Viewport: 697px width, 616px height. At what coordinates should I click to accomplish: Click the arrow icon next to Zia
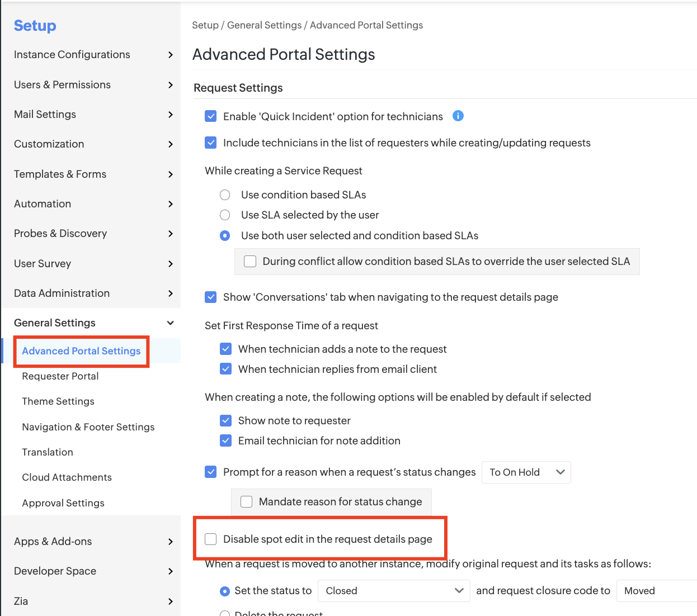pyautogui.click(x=171, y=601)
